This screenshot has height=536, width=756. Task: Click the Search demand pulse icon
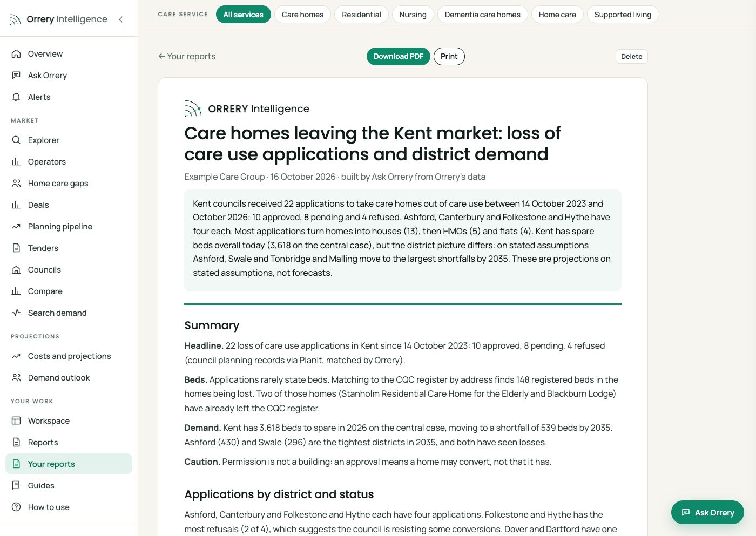pos(16,313)
